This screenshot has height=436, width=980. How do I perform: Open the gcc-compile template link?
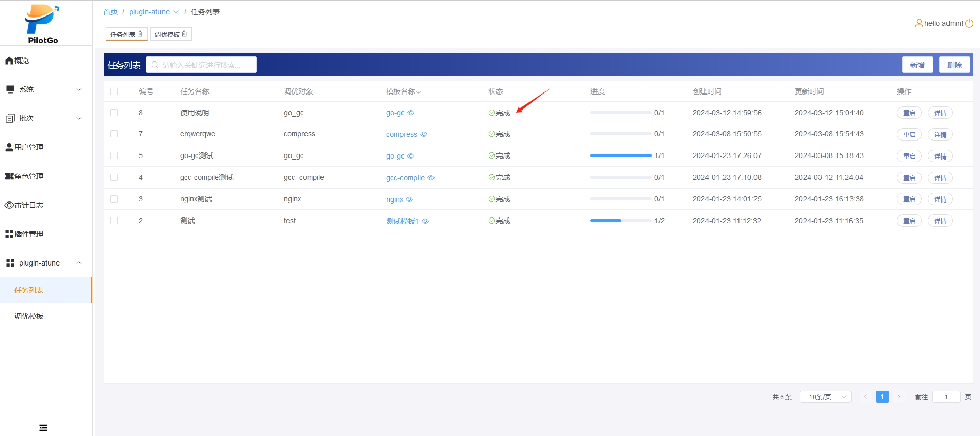tap(405, 178)
